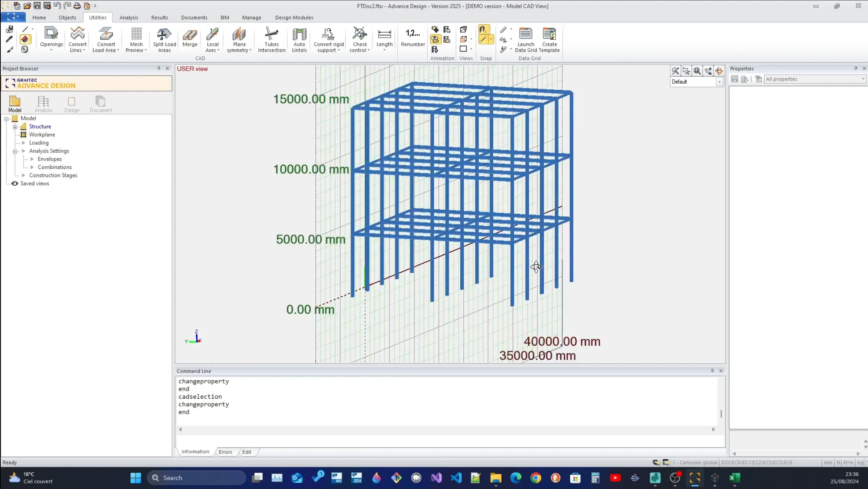Viewport: 868px width, 489px height.
Task: Click the Merge tool
Action: (x=190, y=38)
